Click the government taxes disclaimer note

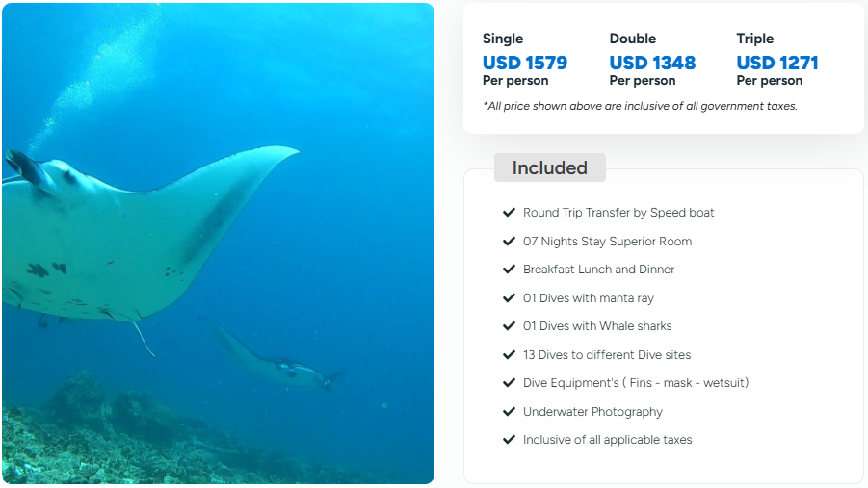640,106
